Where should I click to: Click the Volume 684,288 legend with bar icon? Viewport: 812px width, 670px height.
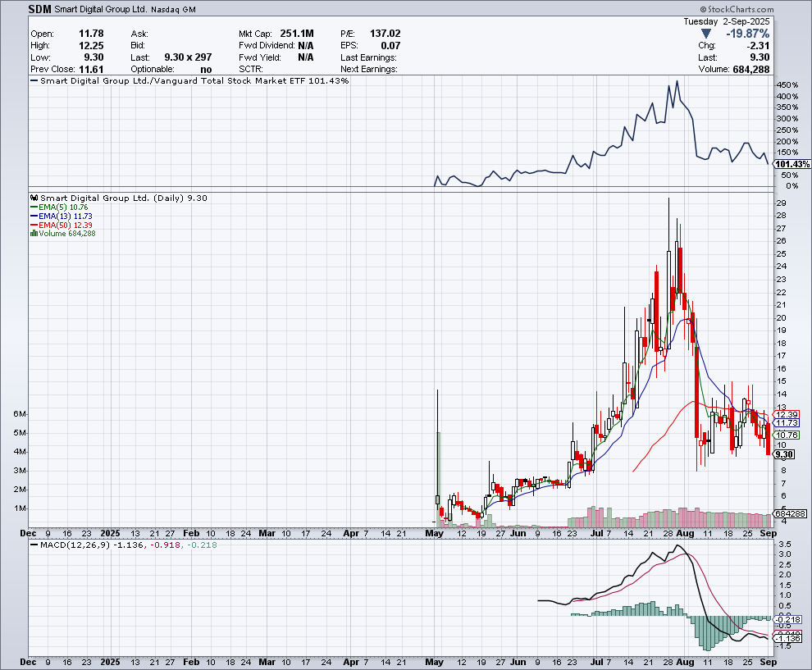62,234
